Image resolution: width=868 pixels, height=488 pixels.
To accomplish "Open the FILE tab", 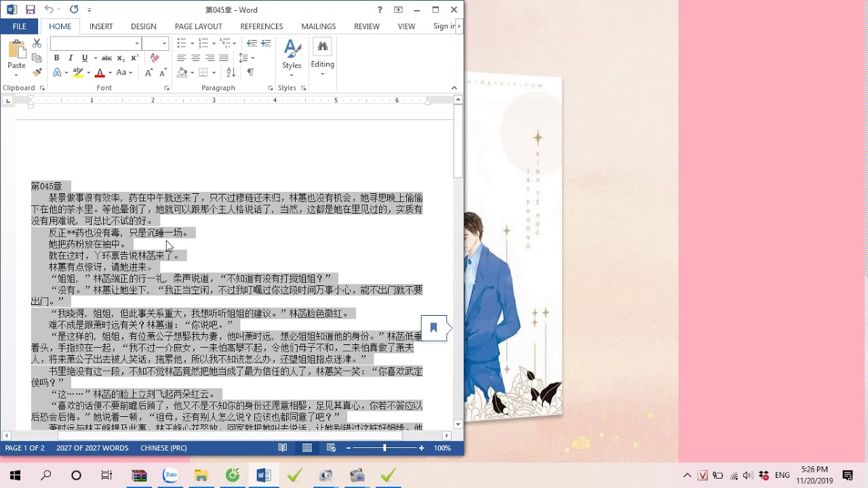I will 20,26.
